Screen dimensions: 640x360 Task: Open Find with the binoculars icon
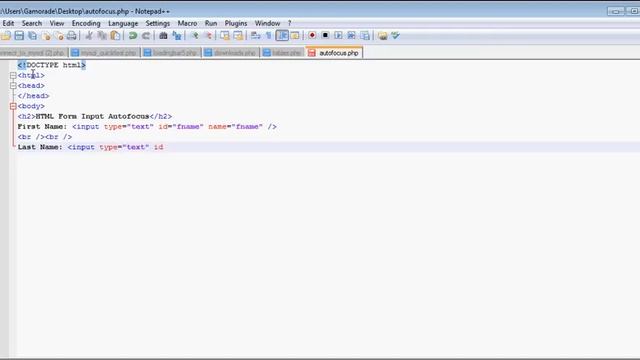coord(163,36)
